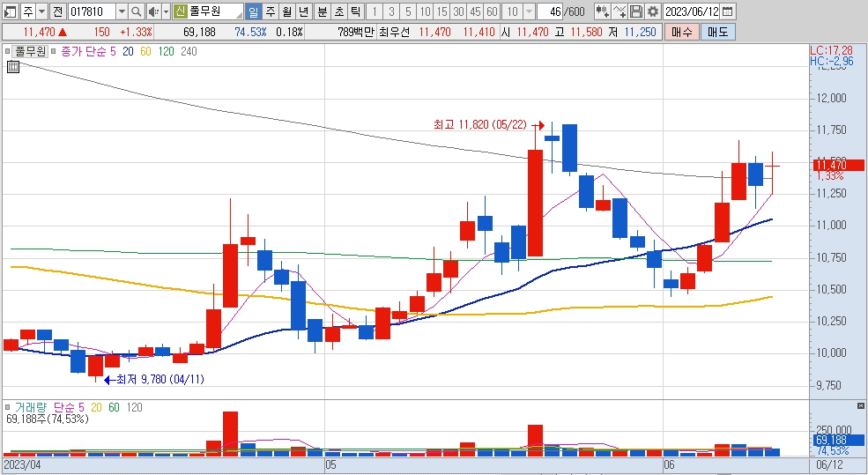Screen dimensions: 868x475
Task: Click the green 120 moving average label
Action: coord(166,51)
